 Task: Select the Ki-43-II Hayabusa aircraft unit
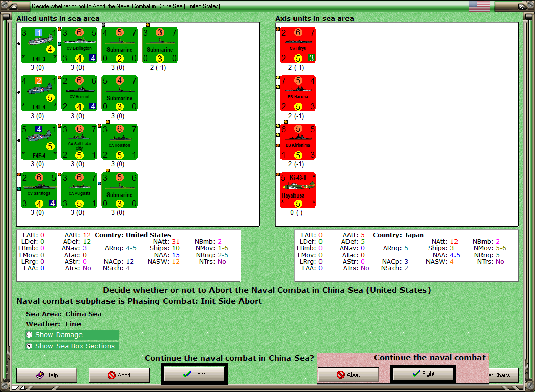pos(298,190)
